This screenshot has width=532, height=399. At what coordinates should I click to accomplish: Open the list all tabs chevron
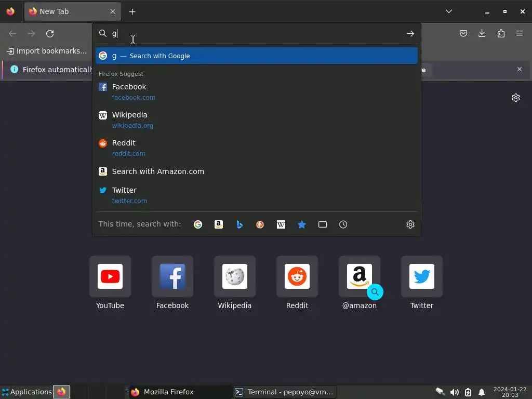[x=448, y=11]
